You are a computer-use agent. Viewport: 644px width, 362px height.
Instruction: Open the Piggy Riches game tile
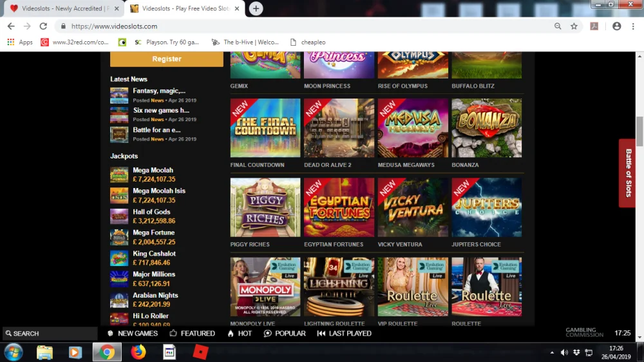tap(265, 207)
